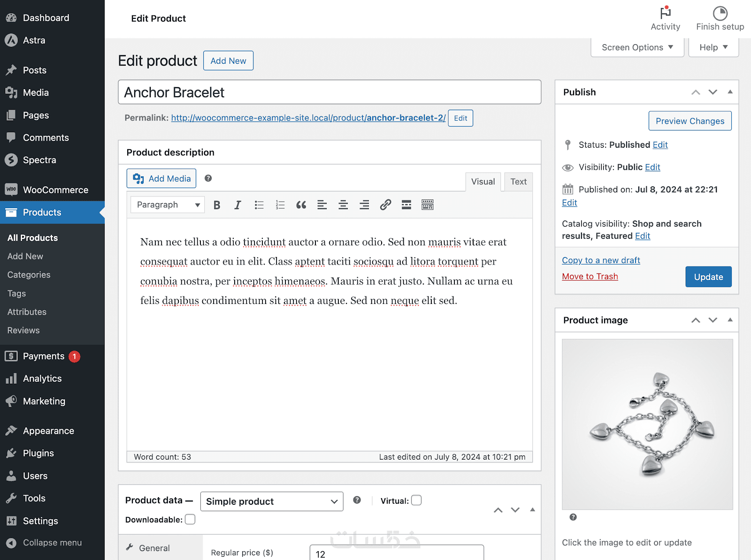
Task: Collapse the Publish panel
Action: [x=730, y=92]
